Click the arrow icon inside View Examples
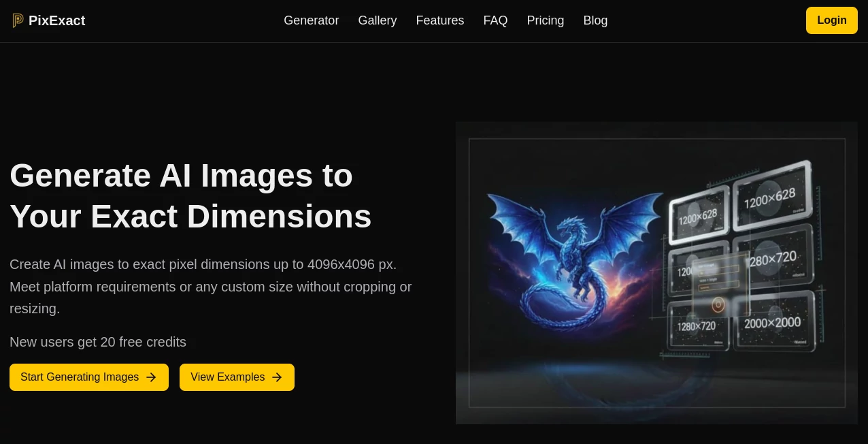Image resolution: width=868 pixels, height=444 pixels. click(x=277, y=377)
